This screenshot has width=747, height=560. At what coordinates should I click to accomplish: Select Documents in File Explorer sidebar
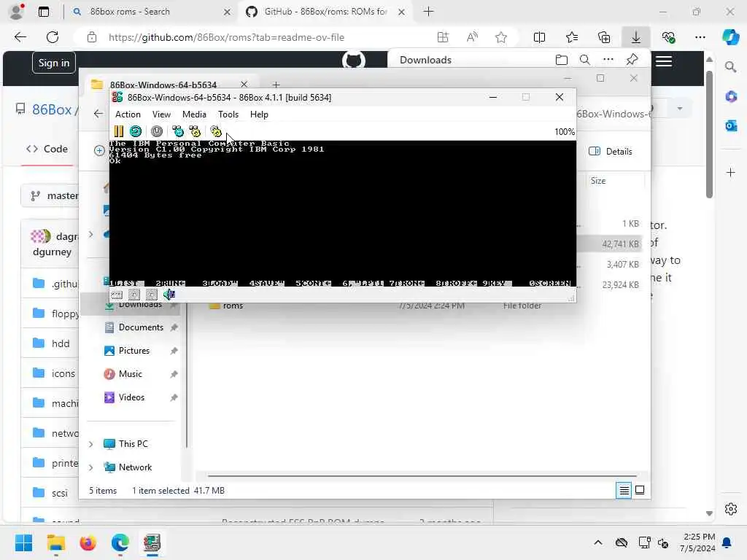point(141,327)
